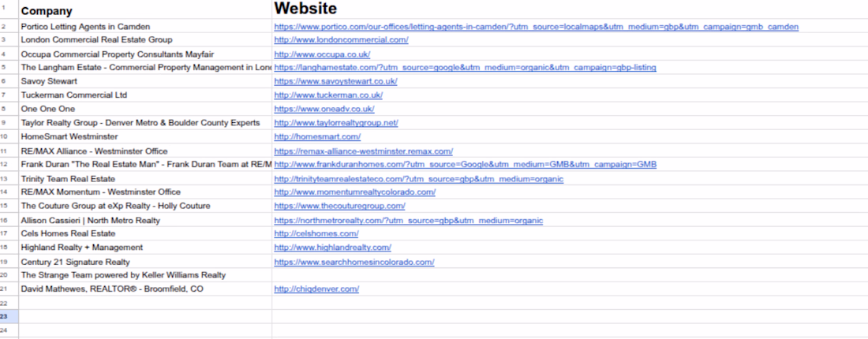
Task: Select the empty Website cell beside The Strange Team
Action: click(x=571, y=275)
